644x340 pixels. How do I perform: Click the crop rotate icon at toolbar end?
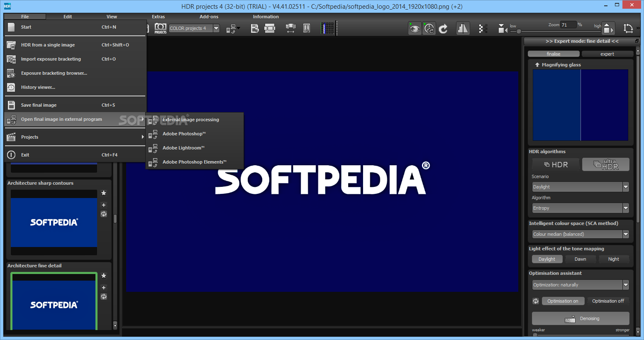[x=628, y=28]
